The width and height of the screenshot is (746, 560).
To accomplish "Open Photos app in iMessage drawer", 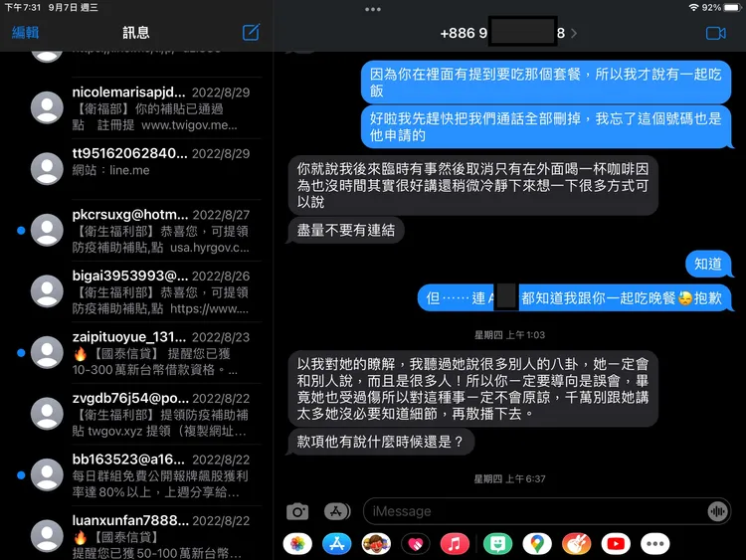I will pyautogui.click(x=297, y=544).
